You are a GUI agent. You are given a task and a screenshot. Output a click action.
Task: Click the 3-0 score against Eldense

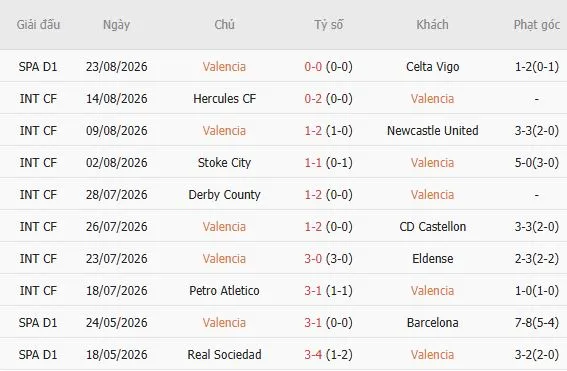[313, 259]
